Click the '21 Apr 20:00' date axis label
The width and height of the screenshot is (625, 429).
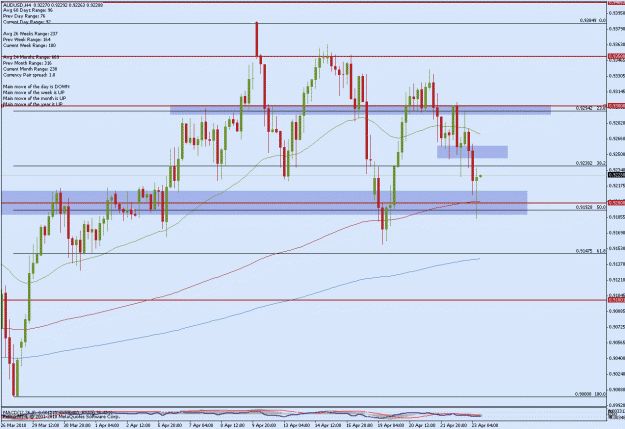click(x=453, y=425)
